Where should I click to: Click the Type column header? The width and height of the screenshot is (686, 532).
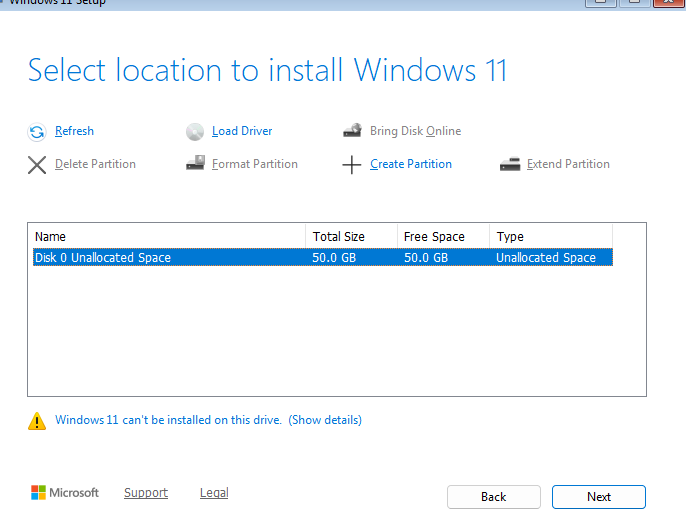coord(551,237)
